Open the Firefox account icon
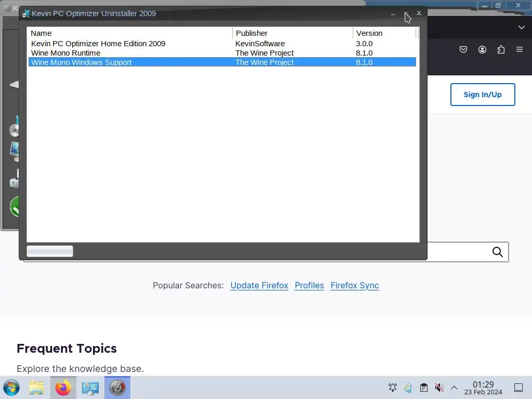 [482, 49]
